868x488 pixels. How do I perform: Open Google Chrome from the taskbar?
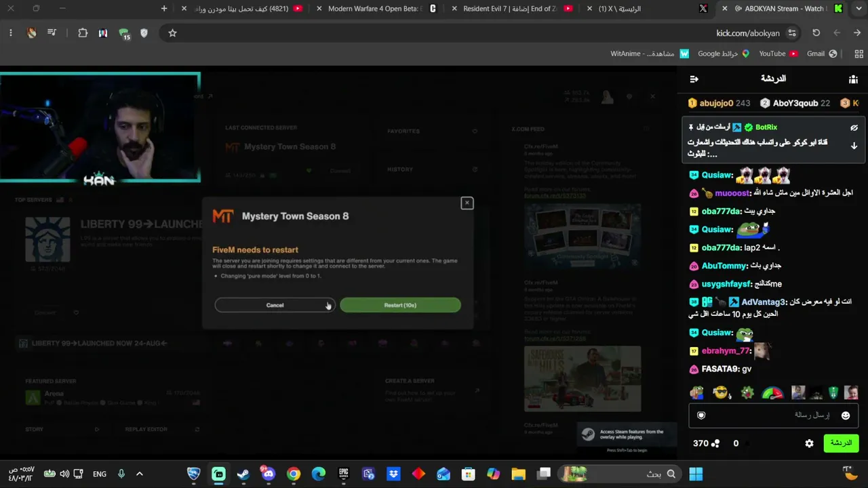[294, 474]
